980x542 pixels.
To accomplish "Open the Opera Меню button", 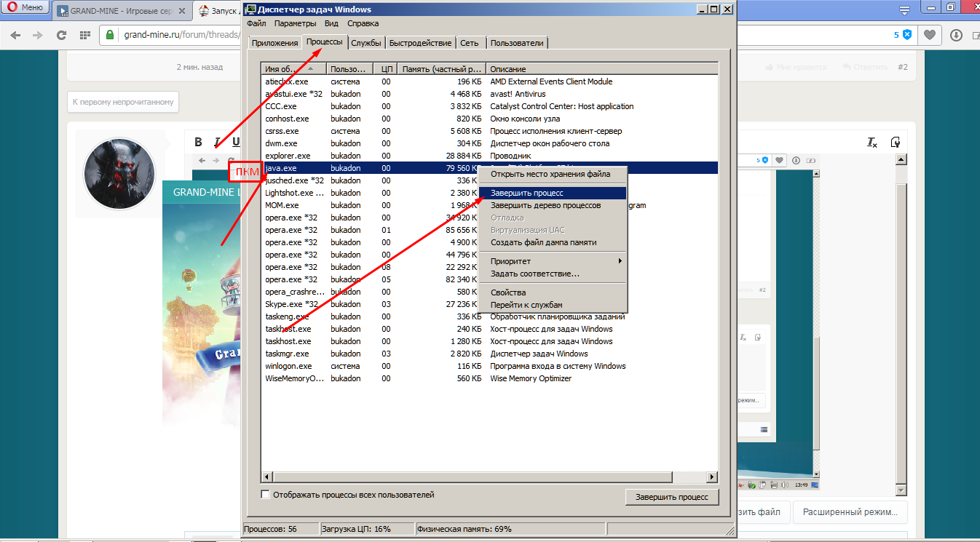I will pyautogui.click(x=25, y=8).
